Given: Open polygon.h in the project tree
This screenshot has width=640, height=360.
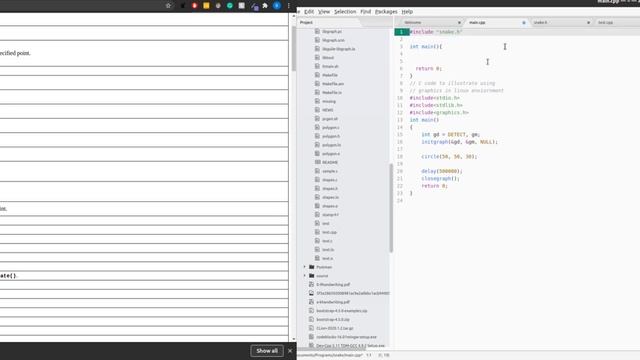Looking at the screenshot, I should 331,136.
